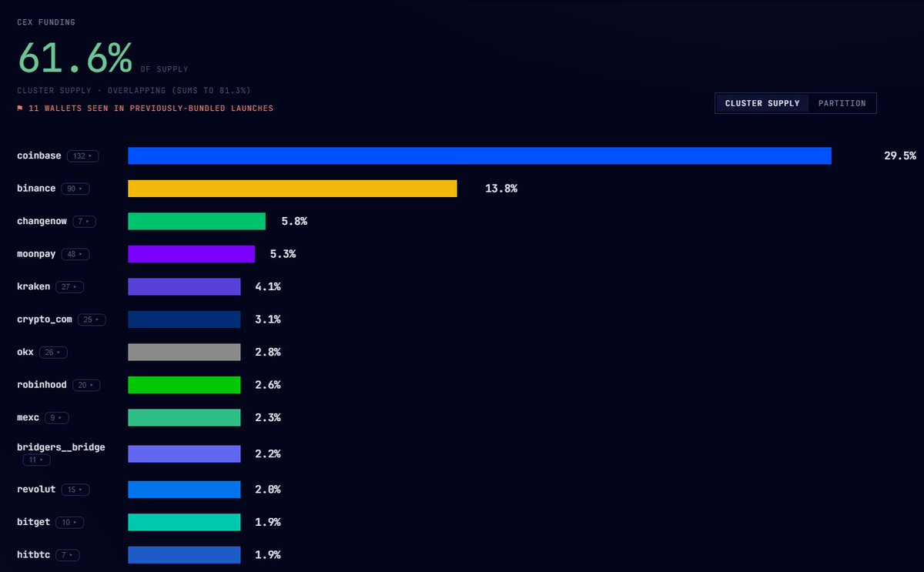The width and height of the screenshot is (924, 572).
Task: Switch to the Cluster Supply view
Action: (x=762, y=103)
